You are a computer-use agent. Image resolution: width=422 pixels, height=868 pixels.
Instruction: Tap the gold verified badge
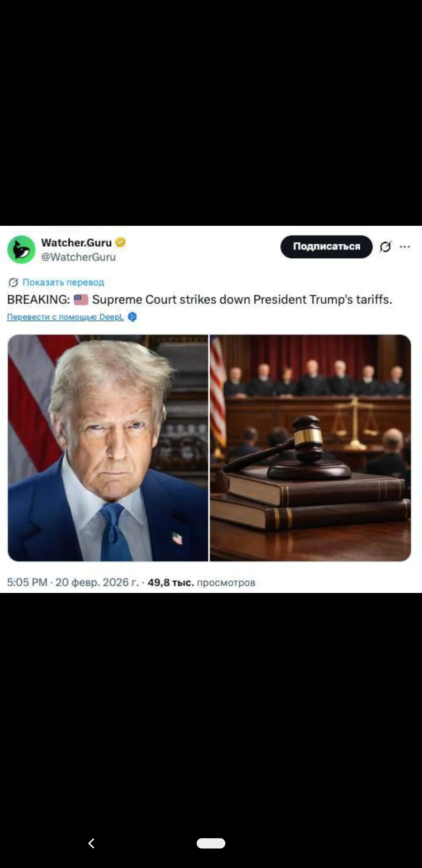pyautogui.click(x=120, y=242)
